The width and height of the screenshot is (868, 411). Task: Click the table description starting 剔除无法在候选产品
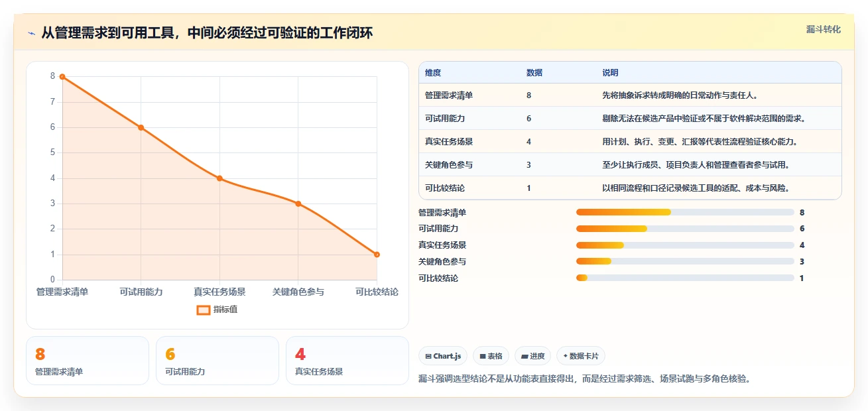(x=704, y=119)
